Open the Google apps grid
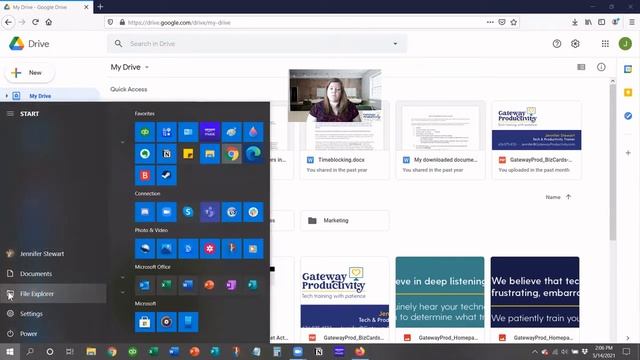This screenshot has height=360, width=640. (x=605, y=44)
